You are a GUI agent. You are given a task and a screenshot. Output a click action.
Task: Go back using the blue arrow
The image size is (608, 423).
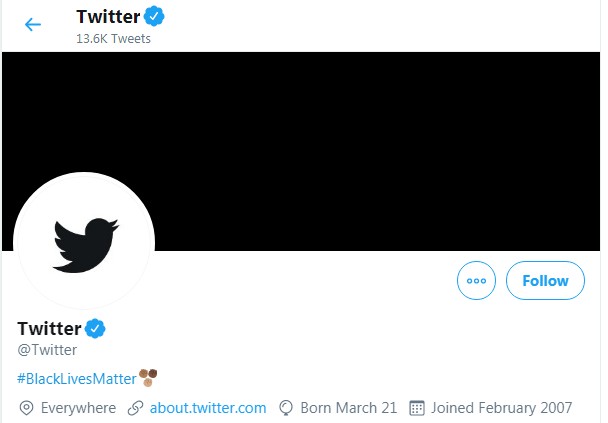[33, 24]
